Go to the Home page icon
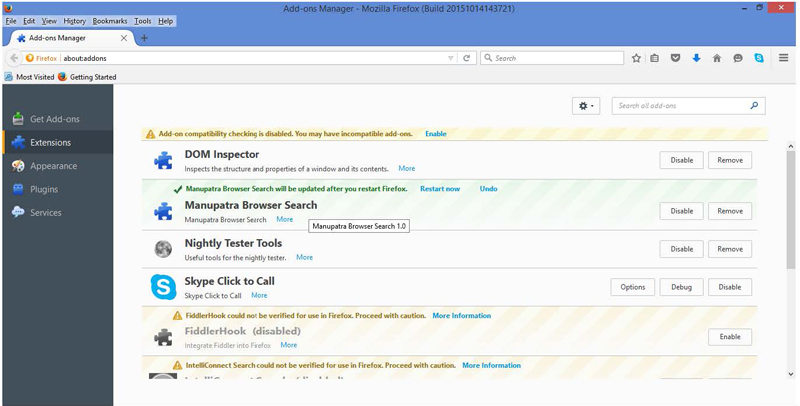Screen dimensions: 800x406 (717, 58)
